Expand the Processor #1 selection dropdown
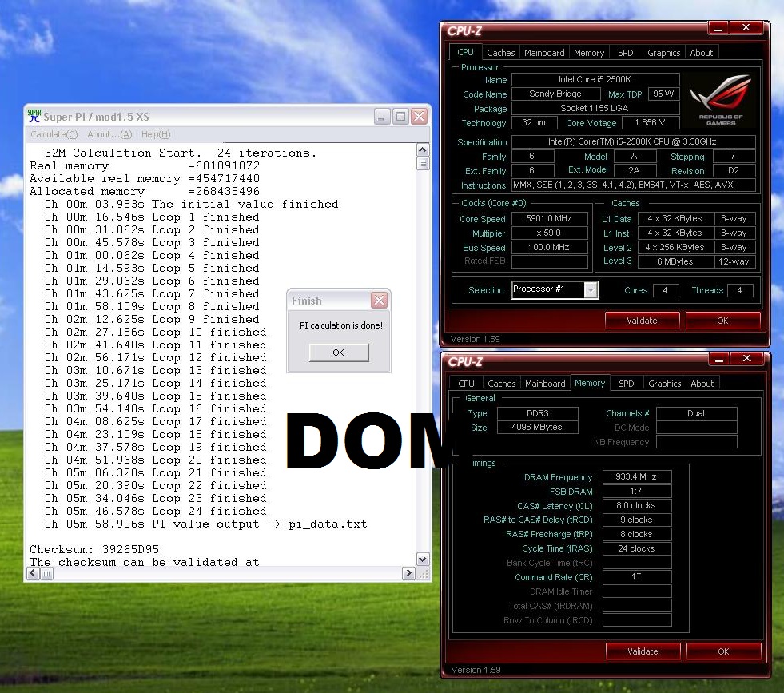The image size is (784, 693). [x=591, y=290]
